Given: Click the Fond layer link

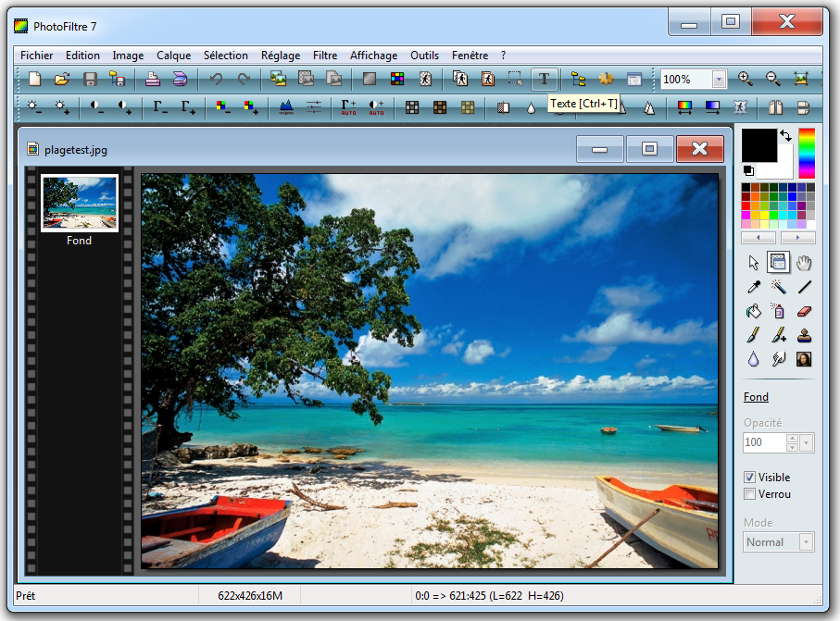Looking at the screenshot, I should pos(756,397).
